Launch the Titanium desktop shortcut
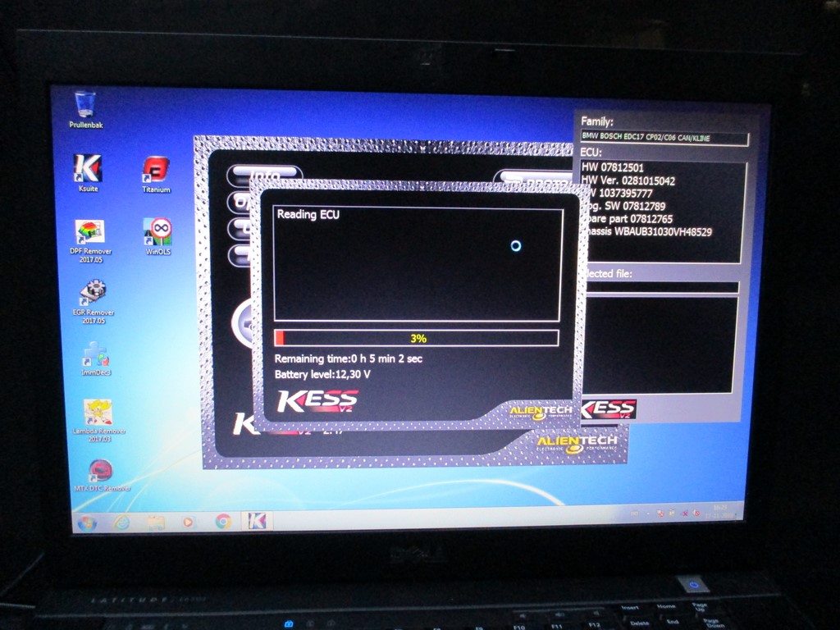 156,171
